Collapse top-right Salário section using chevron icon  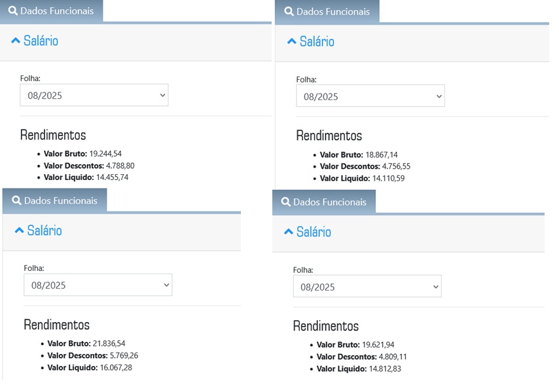[x=292, y=42]
